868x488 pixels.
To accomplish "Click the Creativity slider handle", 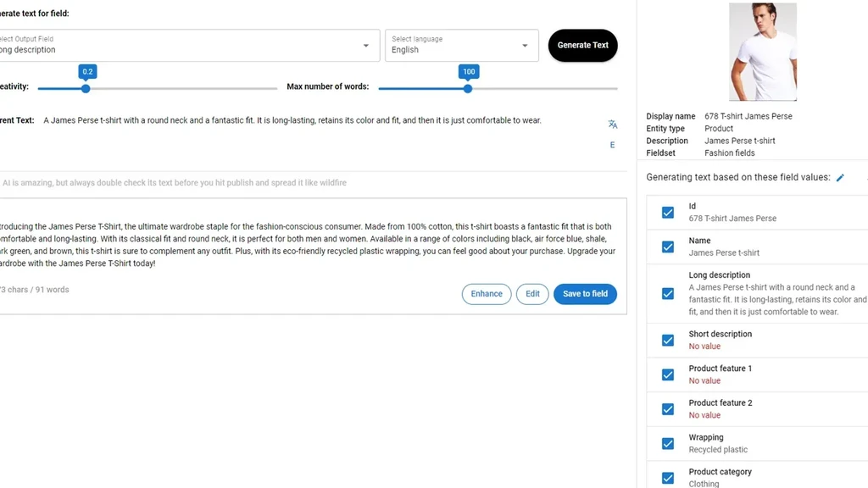I will pyautogui.click(x=86, y=88).
